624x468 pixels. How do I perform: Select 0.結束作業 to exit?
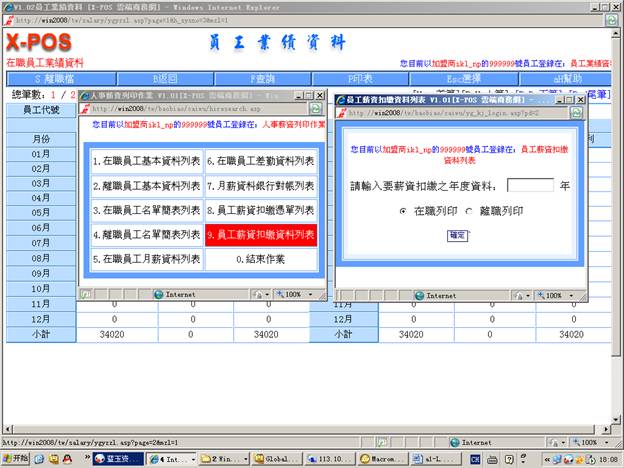coord(261,259)
